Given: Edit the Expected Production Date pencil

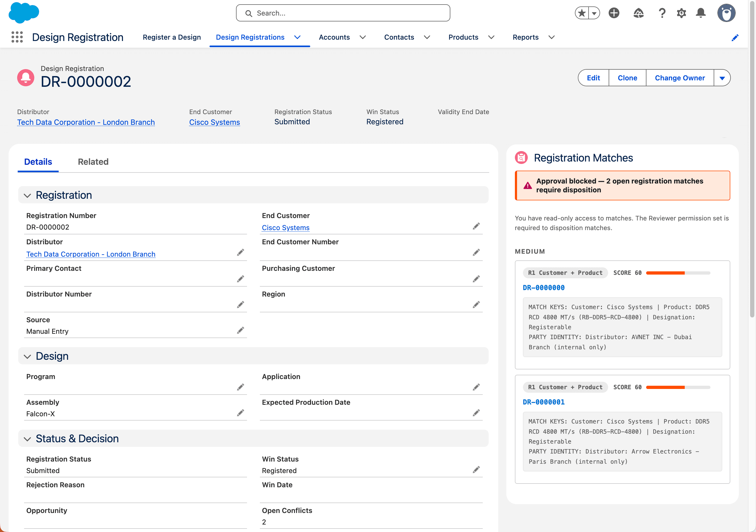Looking at the screenshot, I should [476, 413].
